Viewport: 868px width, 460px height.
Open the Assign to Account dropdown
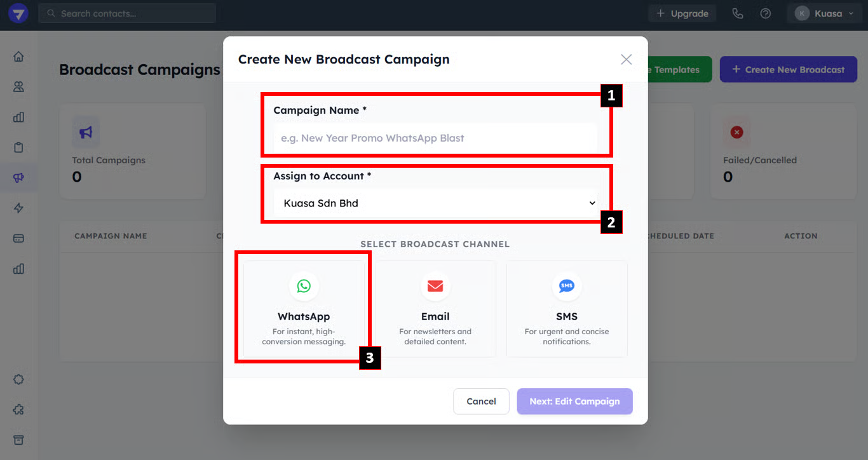click(435, 203)
